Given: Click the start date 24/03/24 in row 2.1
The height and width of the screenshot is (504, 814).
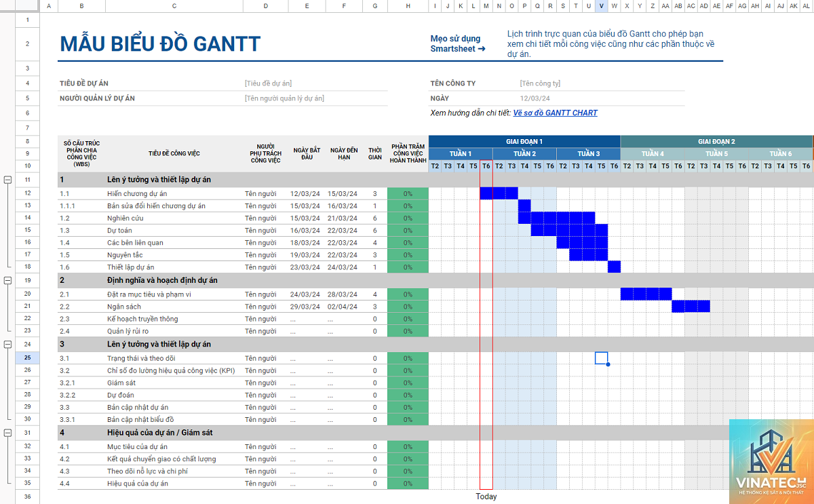Looking at the screenshot, I should [x=305, y=294].
